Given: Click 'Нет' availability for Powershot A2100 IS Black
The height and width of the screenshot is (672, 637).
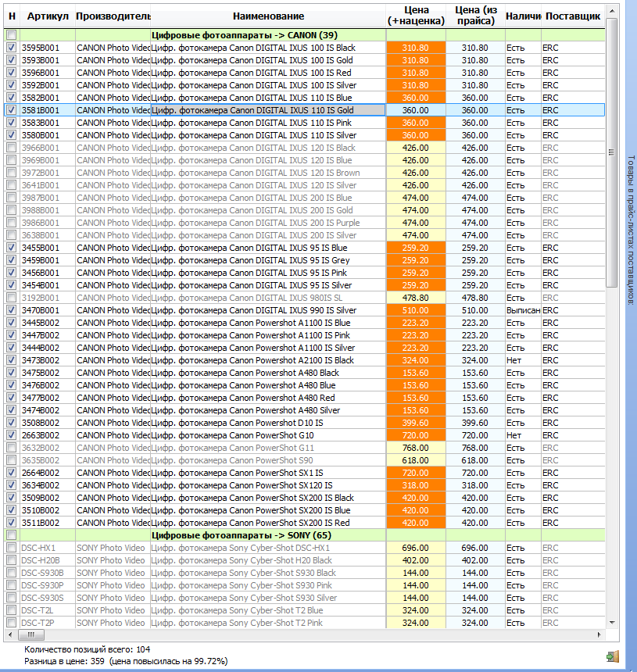Looking at the screenshot, I should [523, 360].
